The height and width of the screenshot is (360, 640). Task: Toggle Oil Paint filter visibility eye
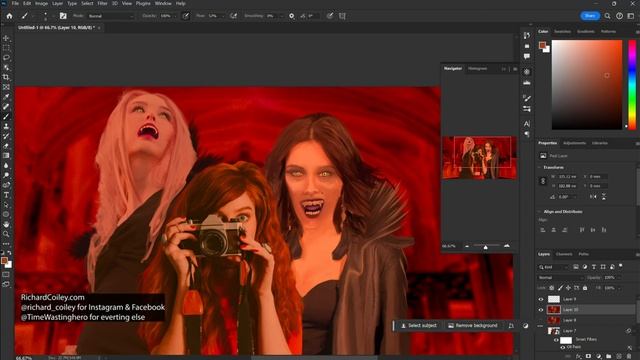(562, 347)
